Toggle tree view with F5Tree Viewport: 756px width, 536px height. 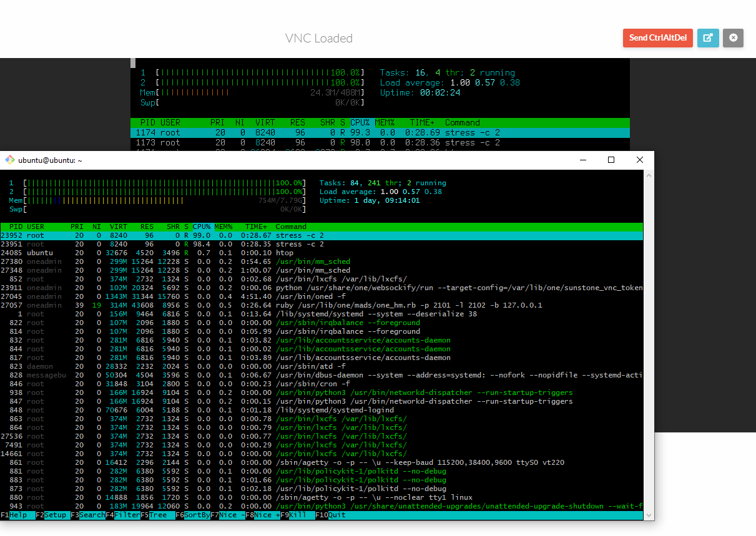(x=157, y=515)
